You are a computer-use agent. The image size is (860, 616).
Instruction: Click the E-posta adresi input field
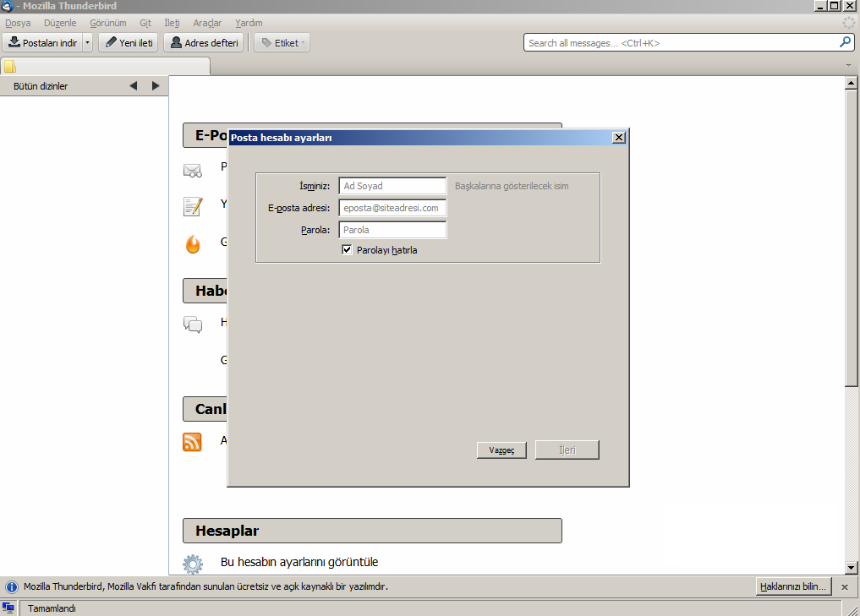point(392,208)
